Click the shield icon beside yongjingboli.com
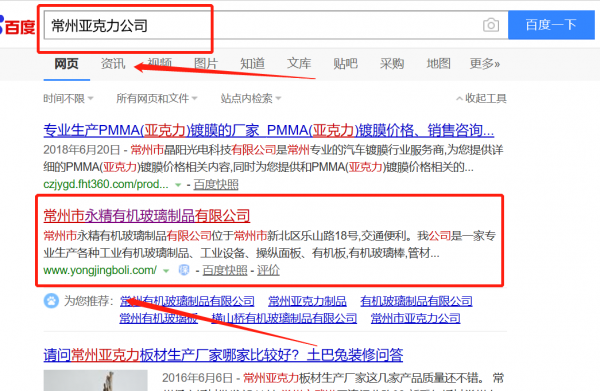This screenshot has height=391, width=600. [x=184, y=270]
